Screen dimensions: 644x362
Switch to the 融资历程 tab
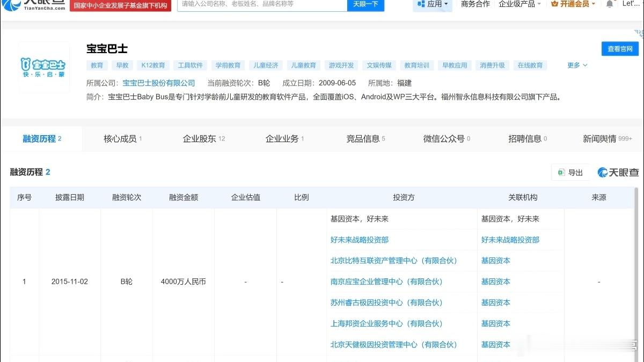(x=42, y=139)
